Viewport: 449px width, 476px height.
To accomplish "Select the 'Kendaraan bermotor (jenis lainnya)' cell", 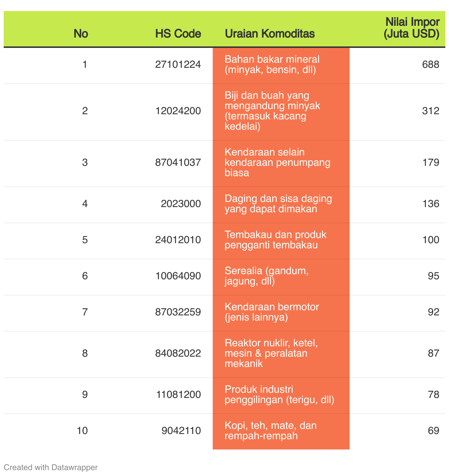I will [281, 312].
